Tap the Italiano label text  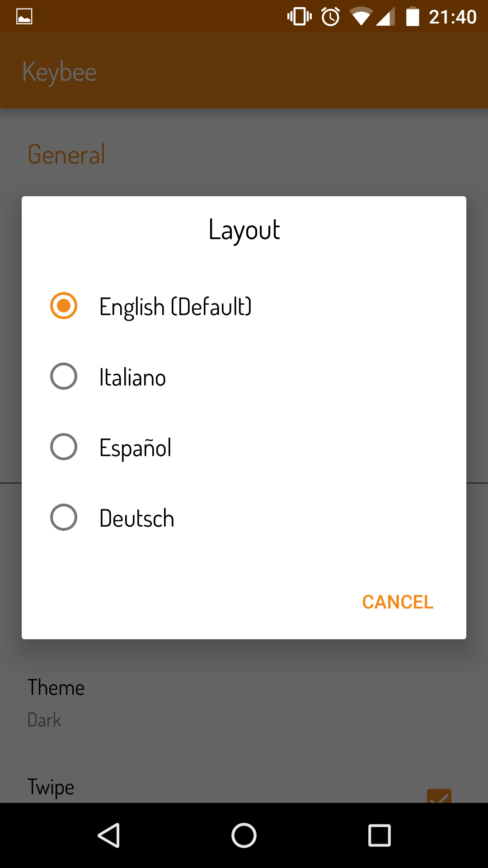click(132, 377)
